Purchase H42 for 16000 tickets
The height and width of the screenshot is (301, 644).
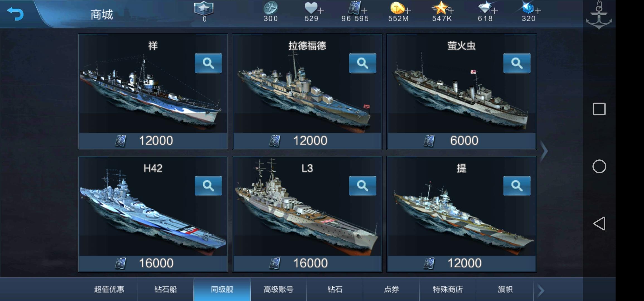153,263
